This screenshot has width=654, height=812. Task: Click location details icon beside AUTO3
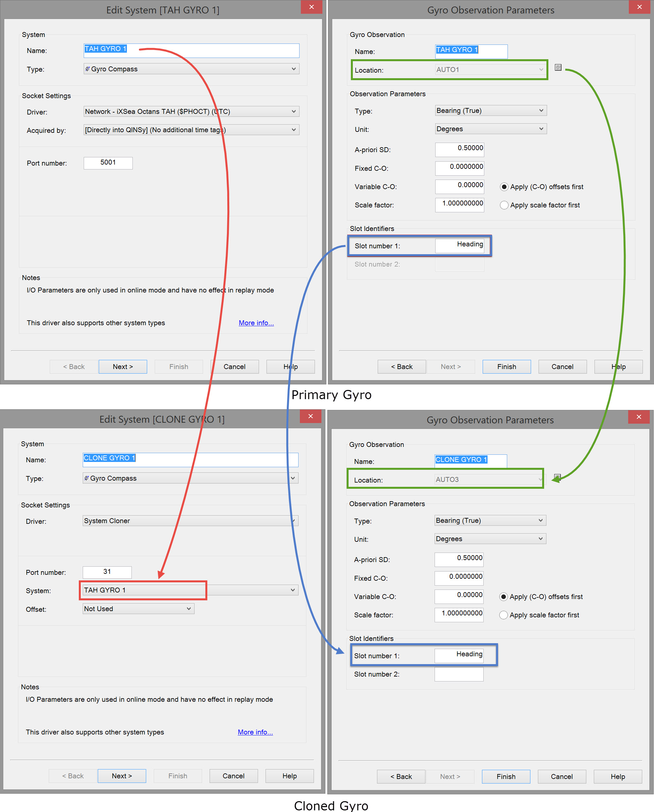[x=557, y=477]
